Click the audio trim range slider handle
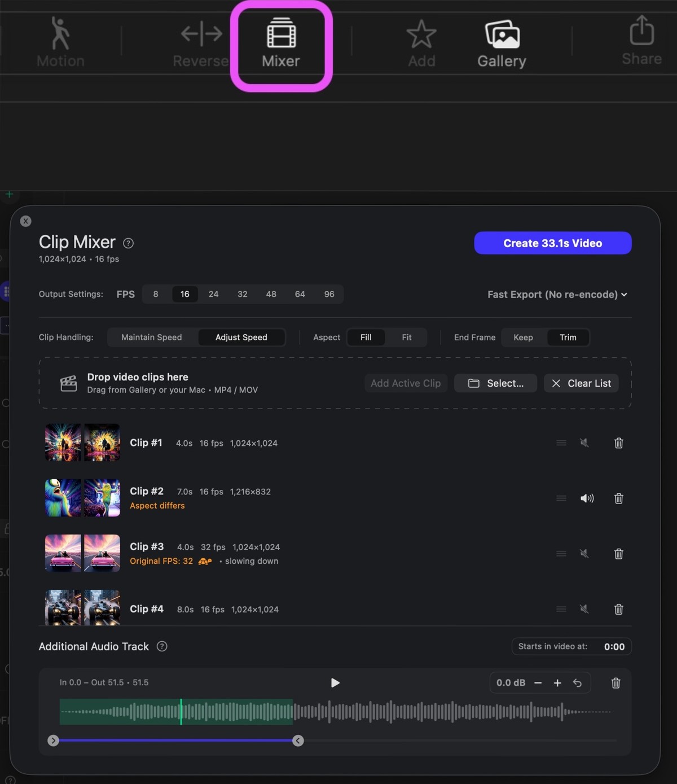 (298, 741)
